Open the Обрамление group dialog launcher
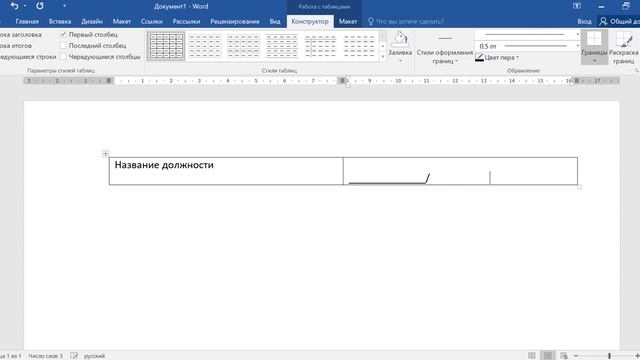This screenshot has width=640, height=360. 636,71
